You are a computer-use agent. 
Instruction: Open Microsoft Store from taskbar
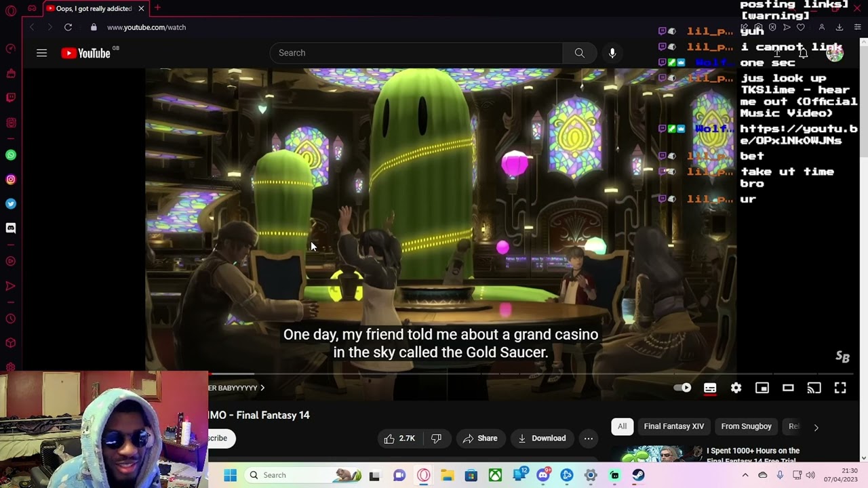tap(471, 475)
